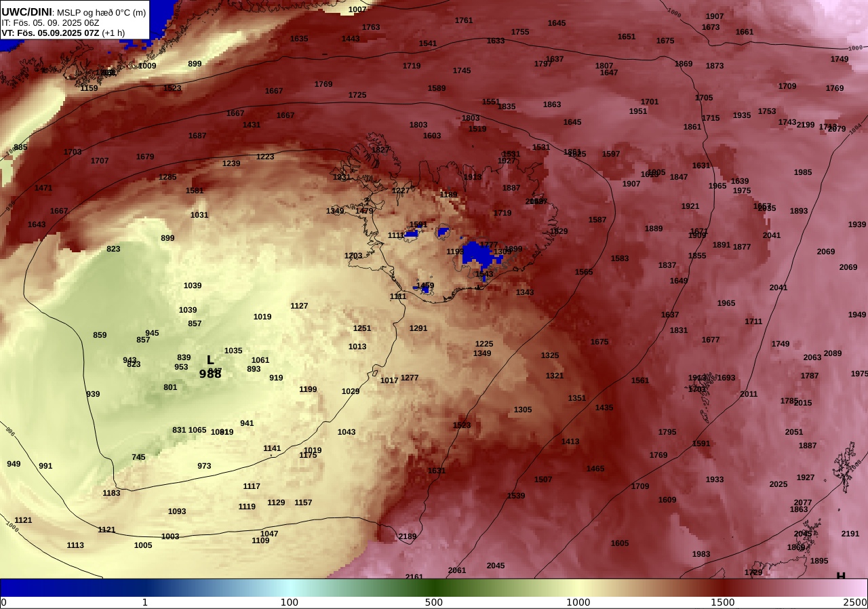
Task: Click the height value 1983
Action: coord(701,554)
